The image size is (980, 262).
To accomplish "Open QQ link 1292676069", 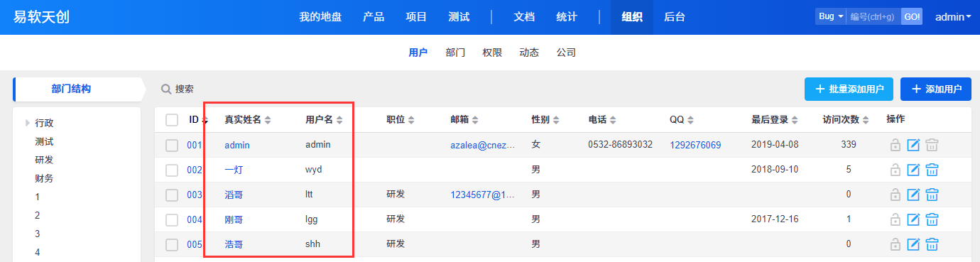I will pyautogui.click(x=695, y=145).
